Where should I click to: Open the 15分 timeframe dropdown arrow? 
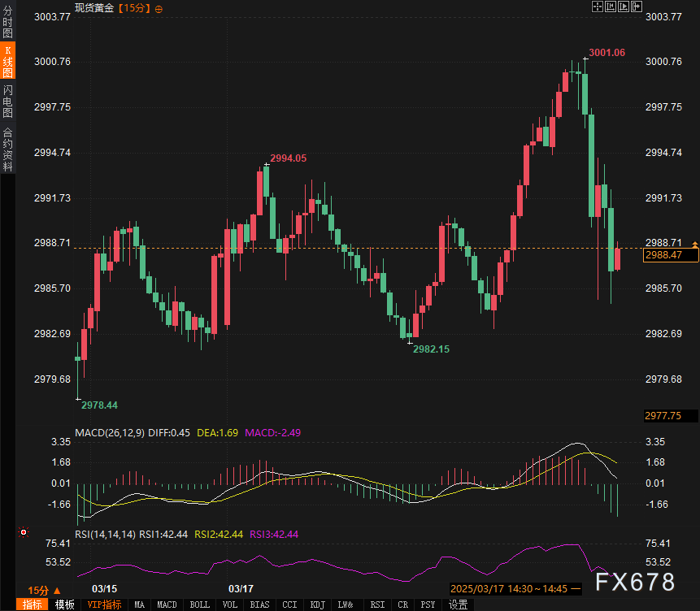57,591
